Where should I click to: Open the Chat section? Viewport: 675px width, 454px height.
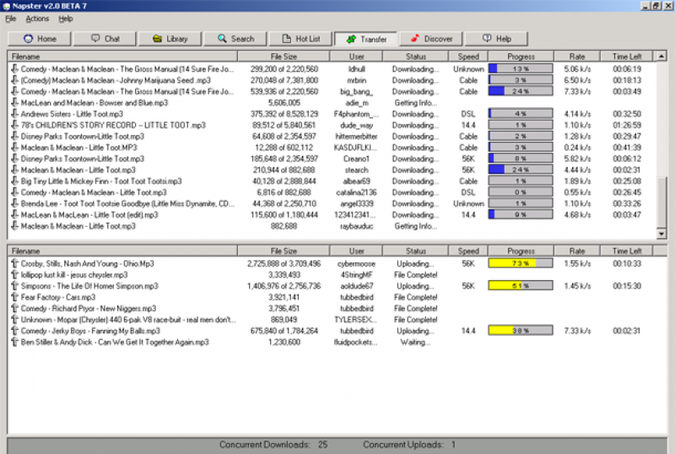coord(96,39)
